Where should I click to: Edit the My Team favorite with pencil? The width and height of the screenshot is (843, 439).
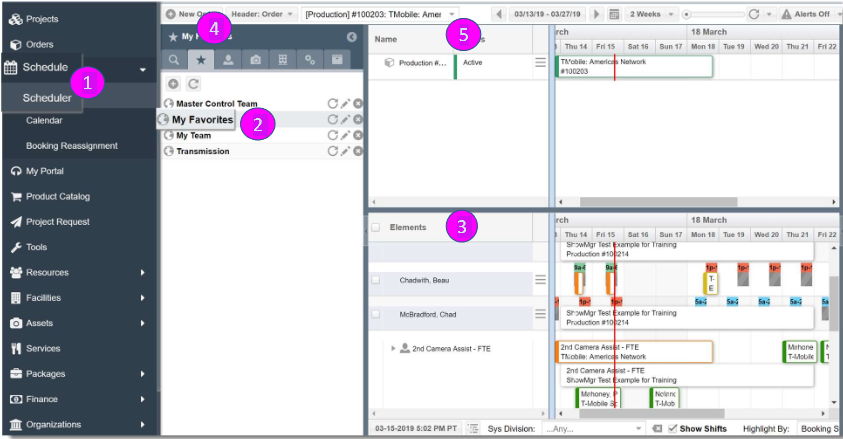click(x=346, y=135)
